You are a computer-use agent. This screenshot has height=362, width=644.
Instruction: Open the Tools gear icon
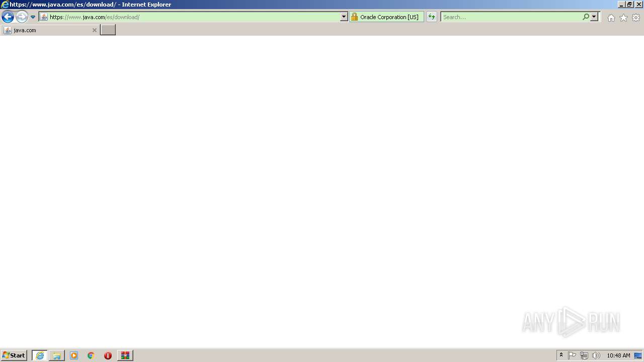click(636, 18)
